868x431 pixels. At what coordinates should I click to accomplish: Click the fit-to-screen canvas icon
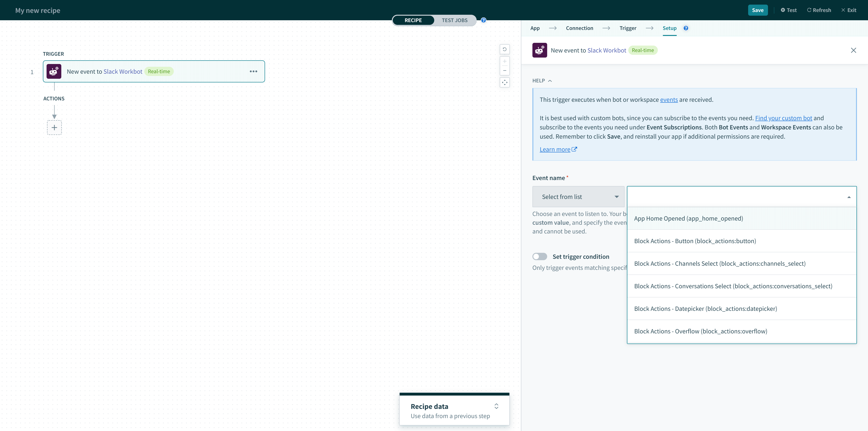505,82
